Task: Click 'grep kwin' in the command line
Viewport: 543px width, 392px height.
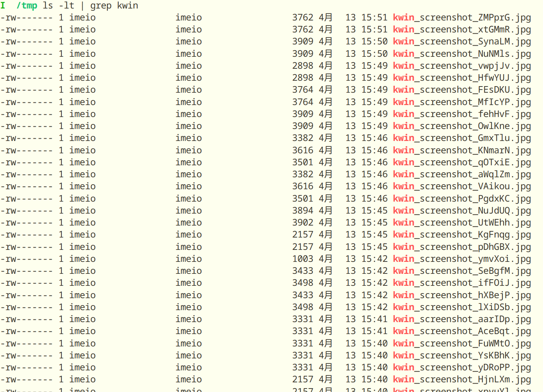Action: click(114, 6)
